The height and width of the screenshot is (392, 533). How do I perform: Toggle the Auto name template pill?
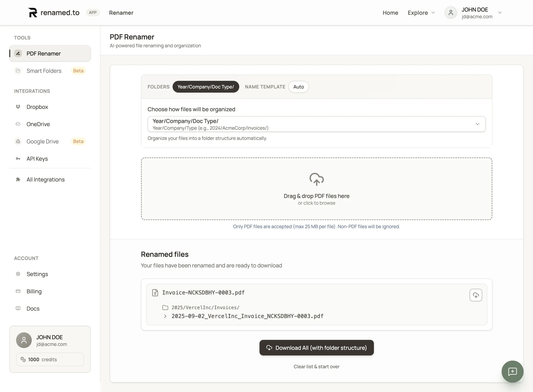tap(298, 87)
